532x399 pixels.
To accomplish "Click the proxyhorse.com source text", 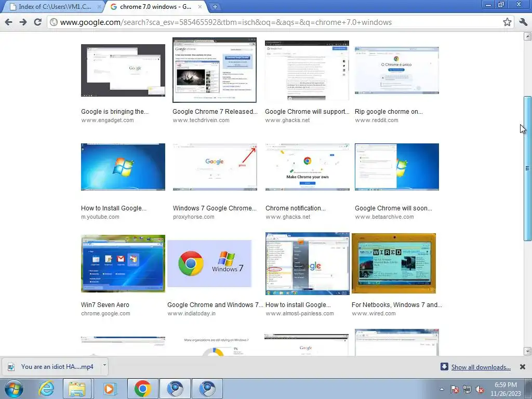I will click(193, 217).
